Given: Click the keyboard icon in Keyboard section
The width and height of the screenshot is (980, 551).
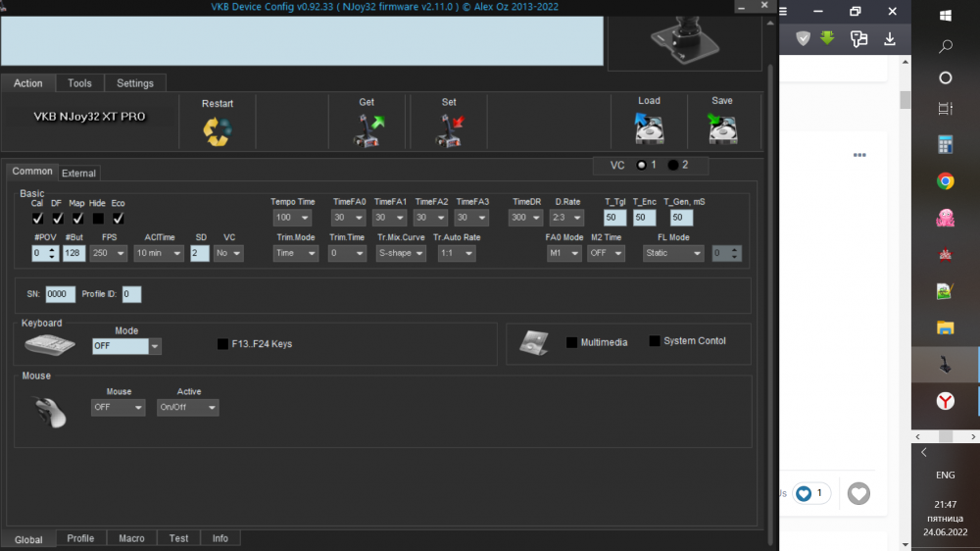Looking at the screenshot, I should [x=50, y=344].
